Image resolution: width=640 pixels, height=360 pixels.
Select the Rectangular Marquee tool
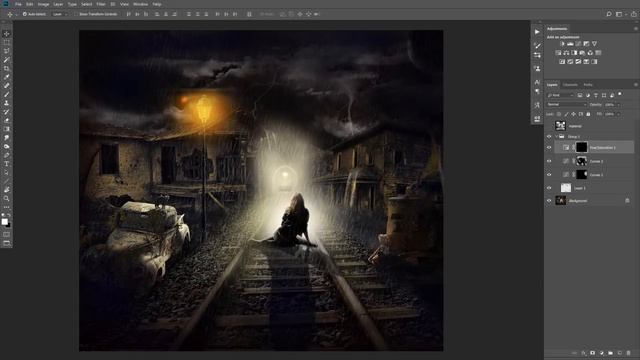pos(7,42)
